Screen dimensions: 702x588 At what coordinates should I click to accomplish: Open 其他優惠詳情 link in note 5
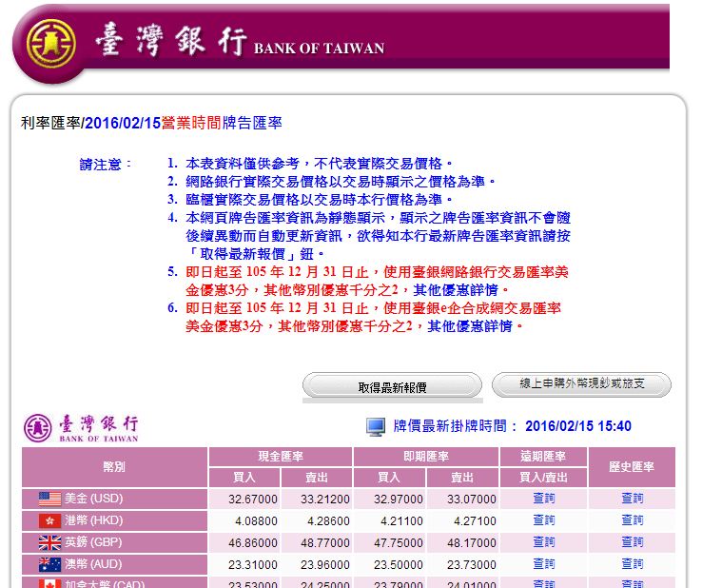pos(456,290)
